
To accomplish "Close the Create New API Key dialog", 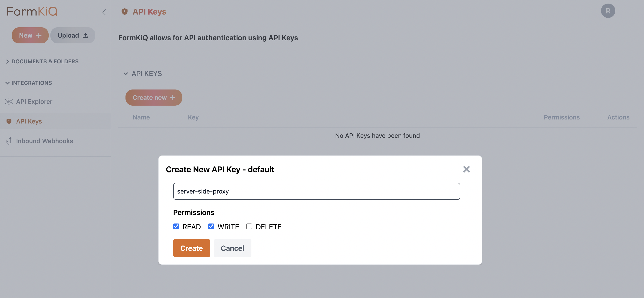I will pos(466,169).
